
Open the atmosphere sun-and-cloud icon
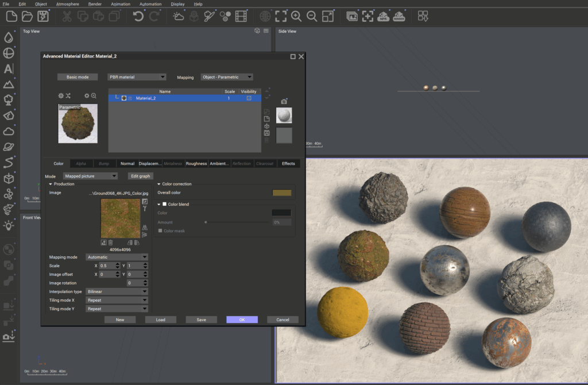click(179, 16)
